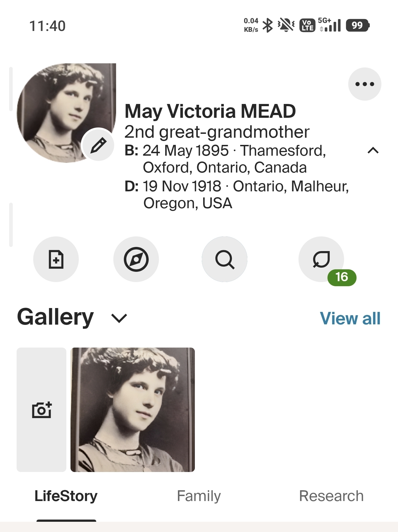This screenshot has width=398, height=532.
Task: Open the compass explore icon
Action: (x=136, y=259)
